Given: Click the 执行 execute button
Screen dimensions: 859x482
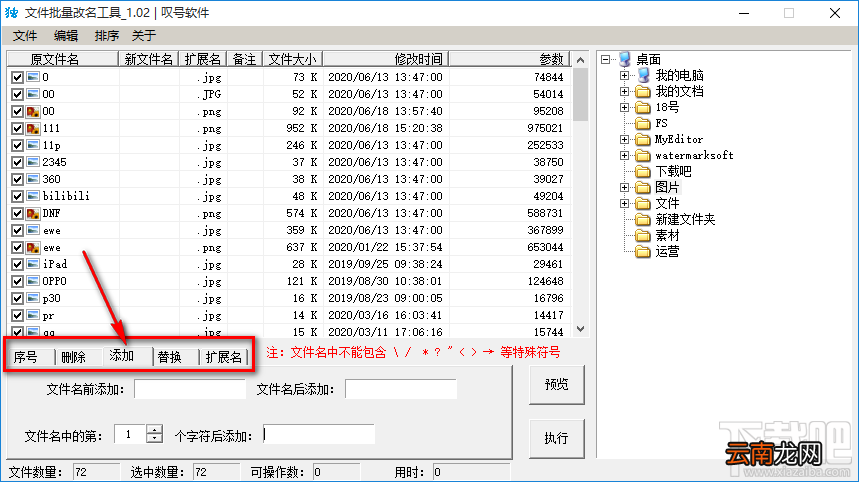Looking at the screenshot, I should coord(557,438).
